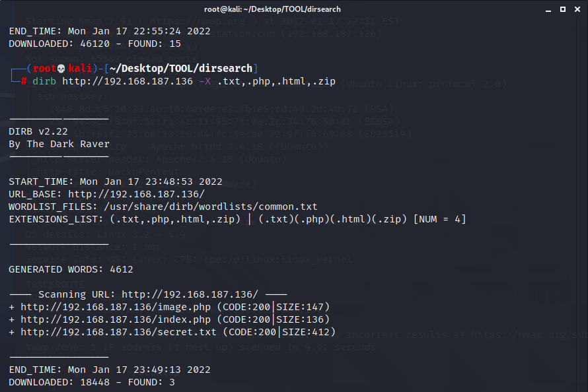Click the skull icon in prompt

pos(61,69)
